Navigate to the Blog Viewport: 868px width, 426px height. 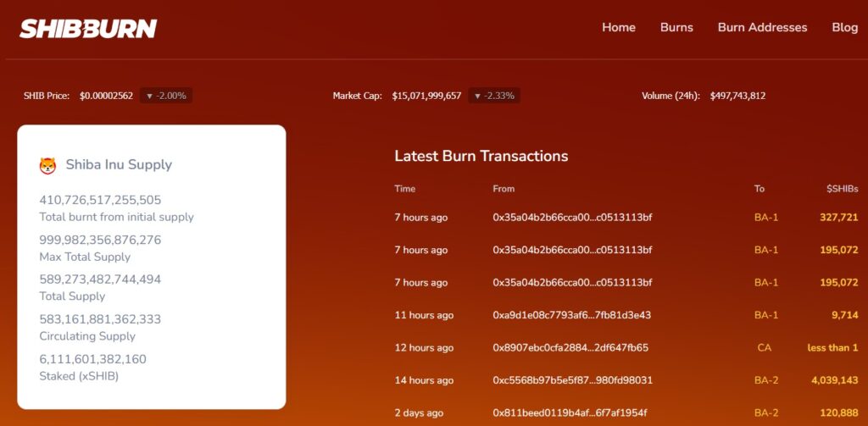coord(844,27)
